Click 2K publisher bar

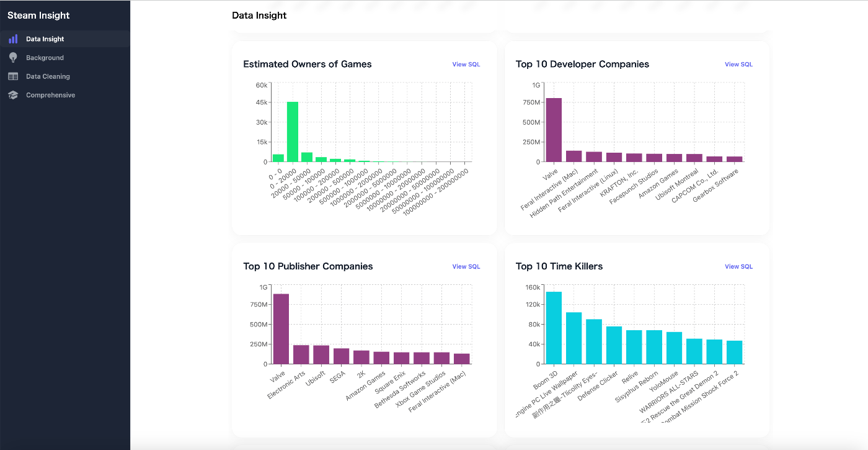pyautogui.click(x=361, y=358)
